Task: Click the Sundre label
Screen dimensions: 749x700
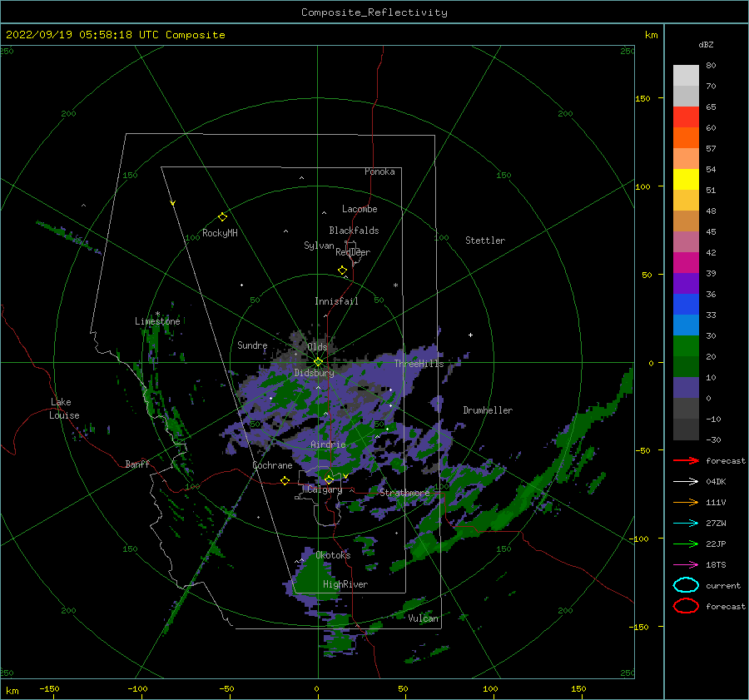Action: click(x=252, y=345)
